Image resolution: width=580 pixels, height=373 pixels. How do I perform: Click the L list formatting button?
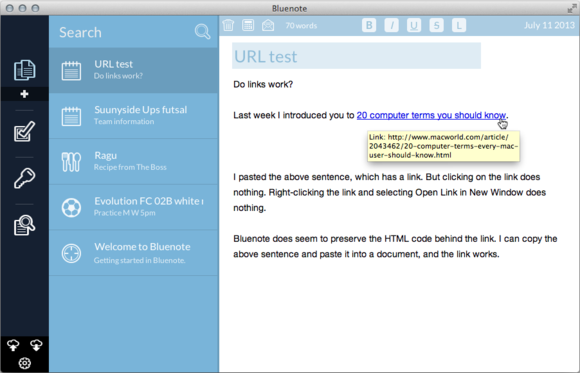[x=459, y=25]
